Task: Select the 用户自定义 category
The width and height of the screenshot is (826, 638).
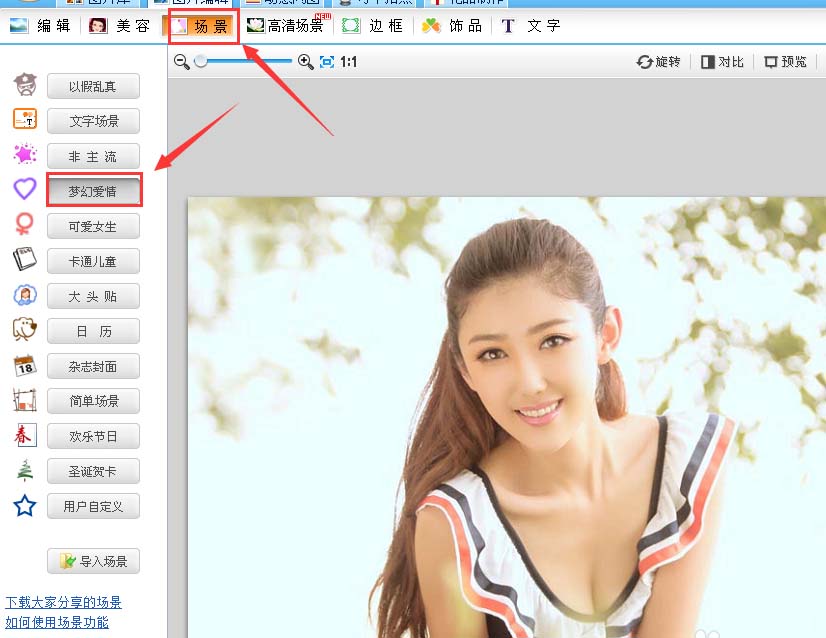Action: (x=93, y=506)
